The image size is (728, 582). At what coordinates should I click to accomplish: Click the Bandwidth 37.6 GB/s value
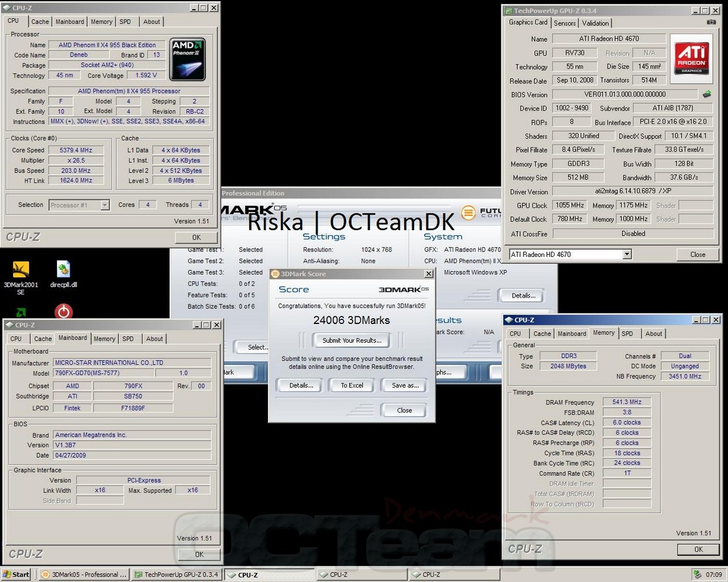coord(684,177)
